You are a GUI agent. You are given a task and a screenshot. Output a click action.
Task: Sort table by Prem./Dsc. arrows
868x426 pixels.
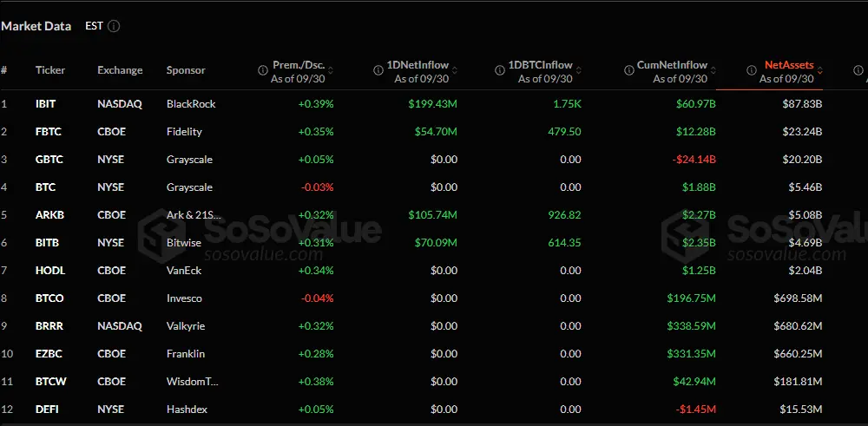[x=331, y=70]
